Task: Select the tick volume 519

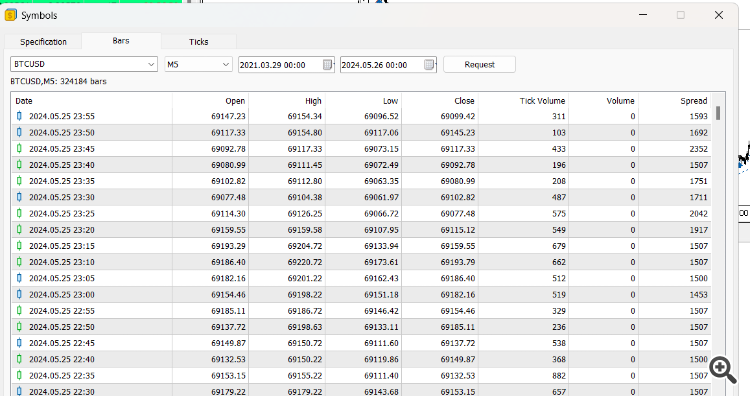Action: point(559,295)
